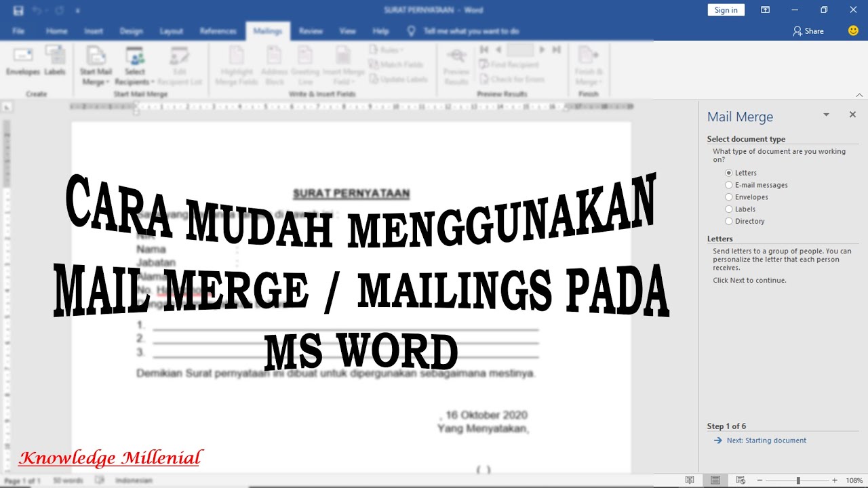Click the proofing icon in status bar
868x488 pixels.
click(100, 480)
